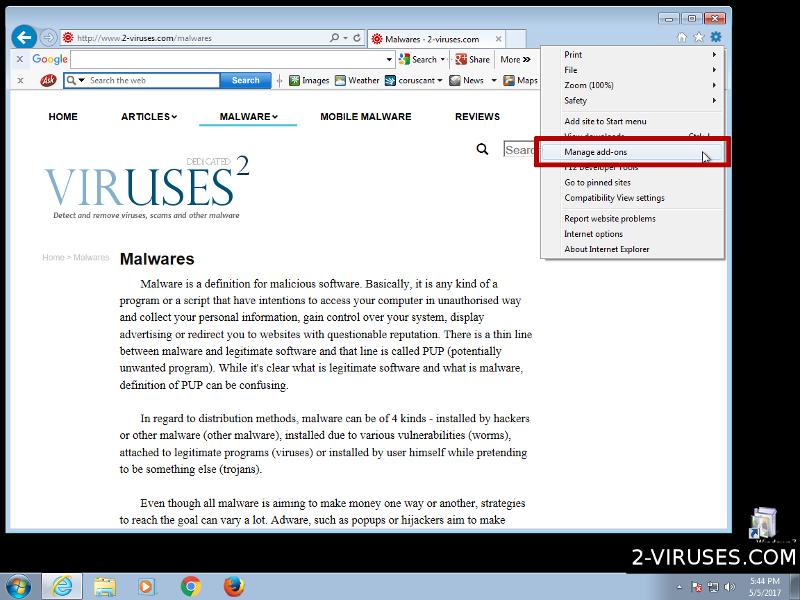Open Weather from the Ask toolbar

[357, 80]
